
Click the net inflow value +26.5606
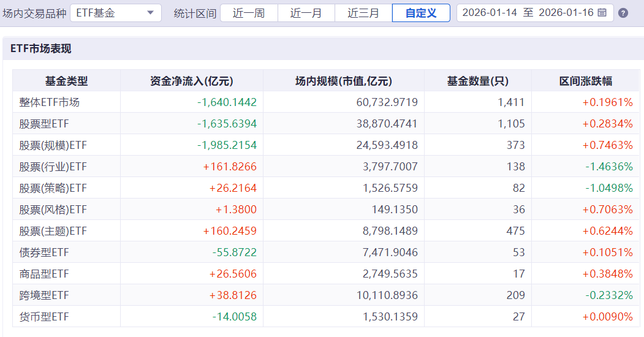point(233,274)
